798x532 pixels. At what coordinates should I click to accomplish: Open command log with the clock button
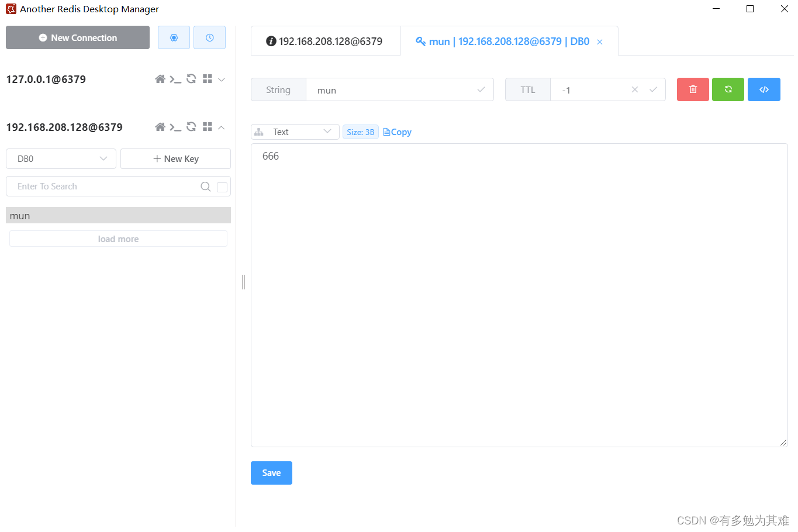[209, 37]
